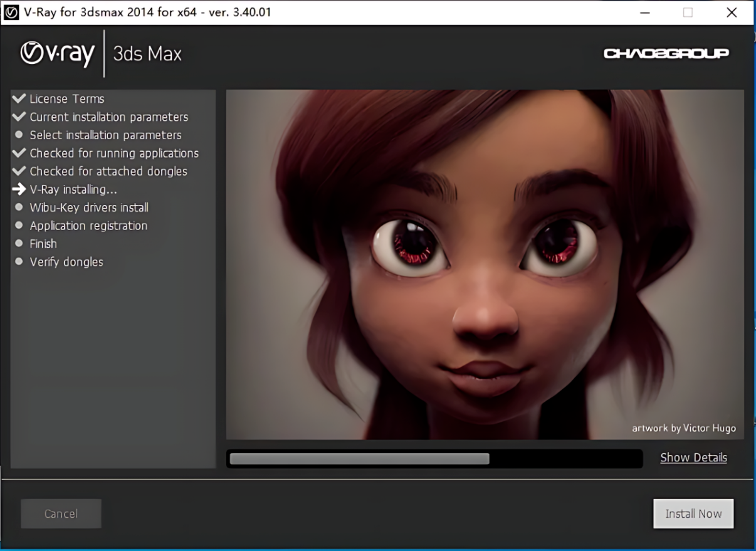Click the Chaos Group logo

[x=666, y=53]
